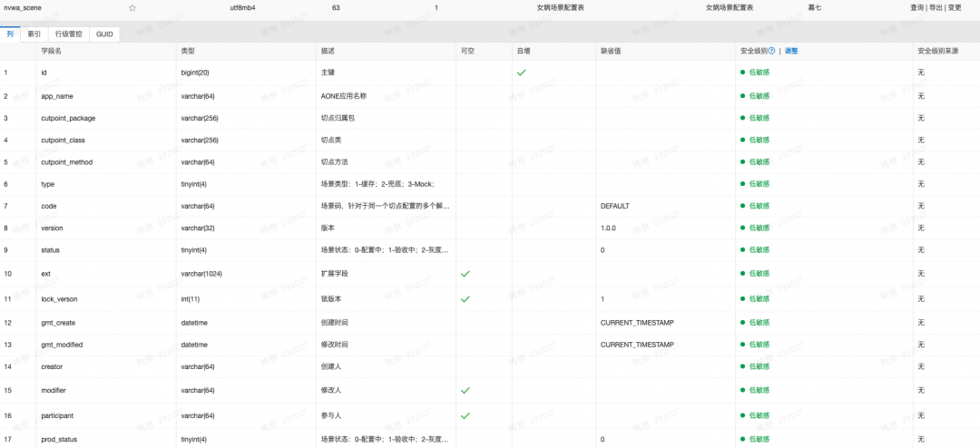Click the 调整 link beside 安全级别

pyautogui.click(x=791, y=51)
